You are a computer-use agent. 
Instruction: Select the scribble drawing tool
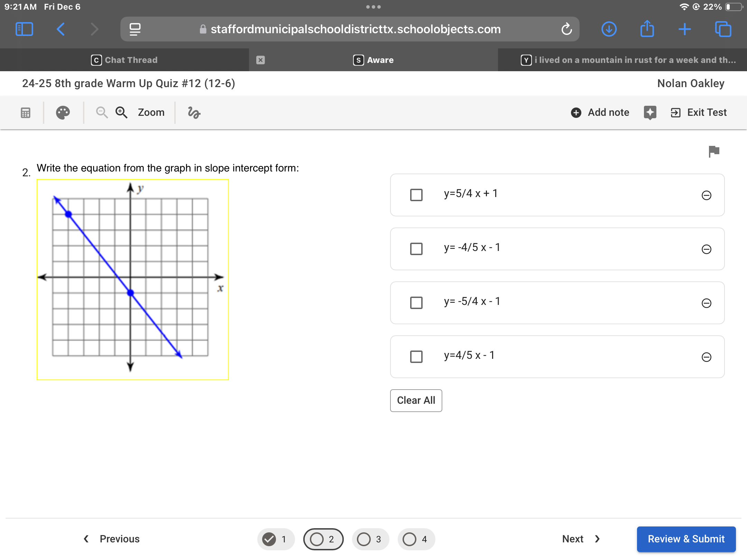194,113
